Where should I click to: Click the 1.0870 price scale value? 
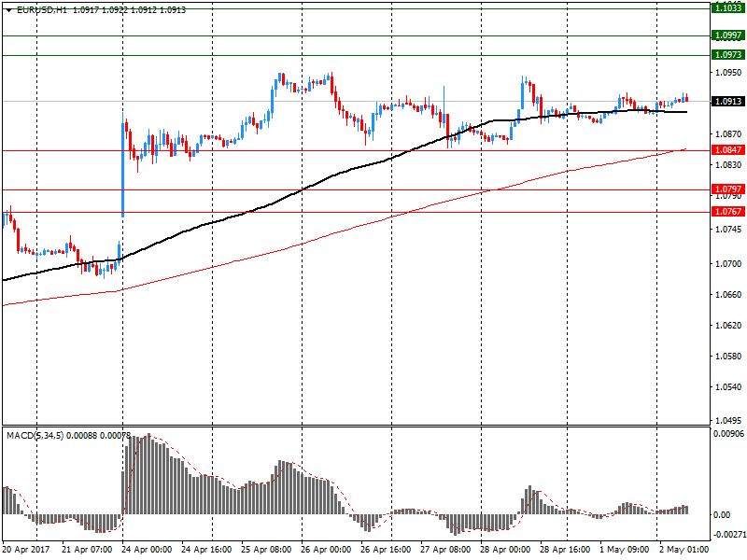728,134
